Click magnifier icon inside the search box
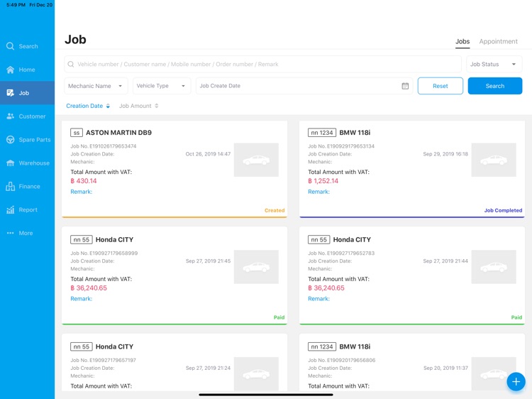Screen dimensions: 532x399 [70, 64]
